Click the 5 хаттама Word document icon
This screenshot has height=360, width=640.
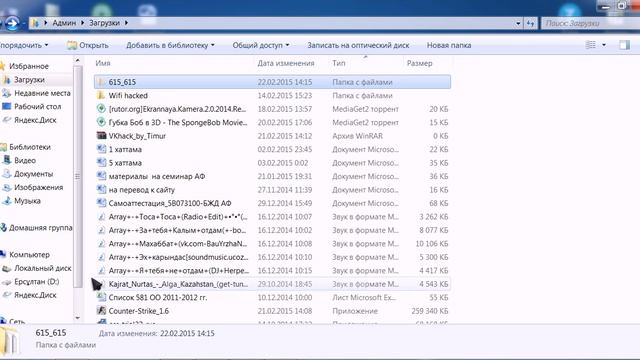click(x=101, y=163)
